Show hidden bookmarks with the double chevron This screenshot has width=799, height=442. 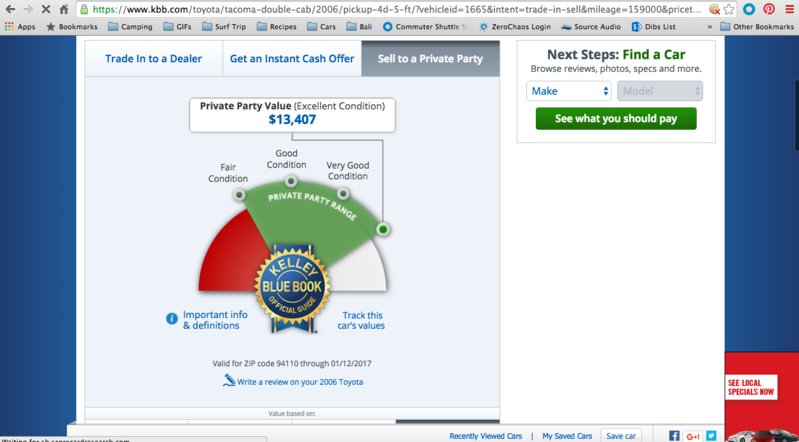tap(709, 27)
